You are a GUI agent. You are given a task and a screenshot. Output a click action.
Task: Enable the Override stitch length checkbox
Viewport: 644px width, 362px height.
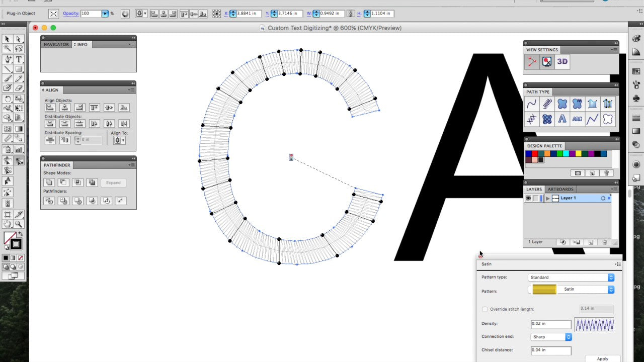pyautogui.click(x=485, y=309)
